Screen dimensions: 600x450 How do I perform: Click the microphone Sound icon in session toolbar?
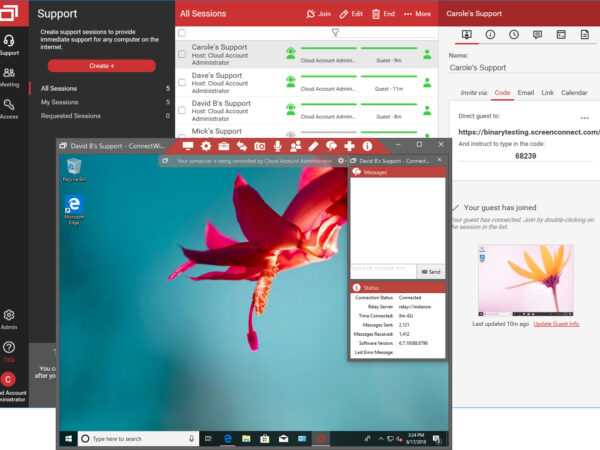coord(278,146)
